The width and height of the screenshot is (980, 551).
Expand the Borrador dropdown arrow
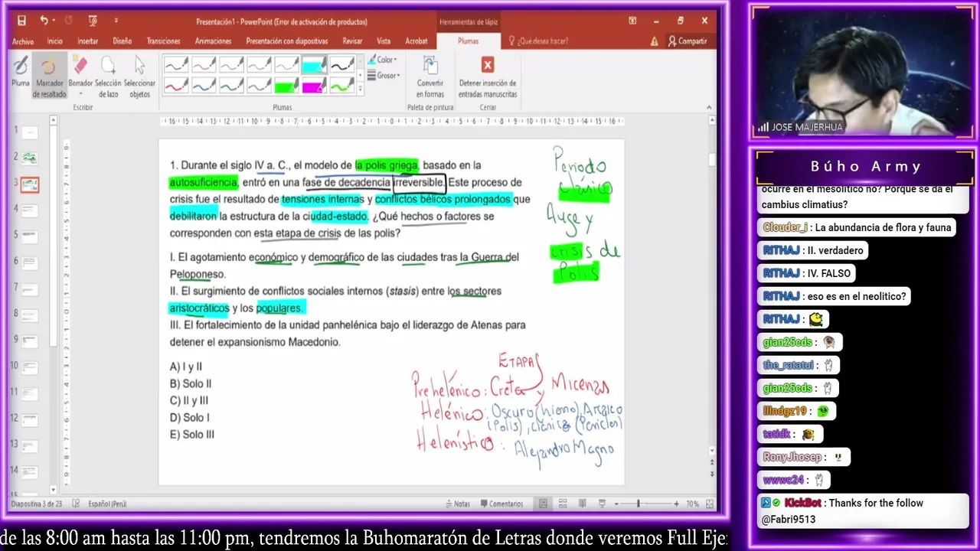pyautogui.click(x=80, y=94)
